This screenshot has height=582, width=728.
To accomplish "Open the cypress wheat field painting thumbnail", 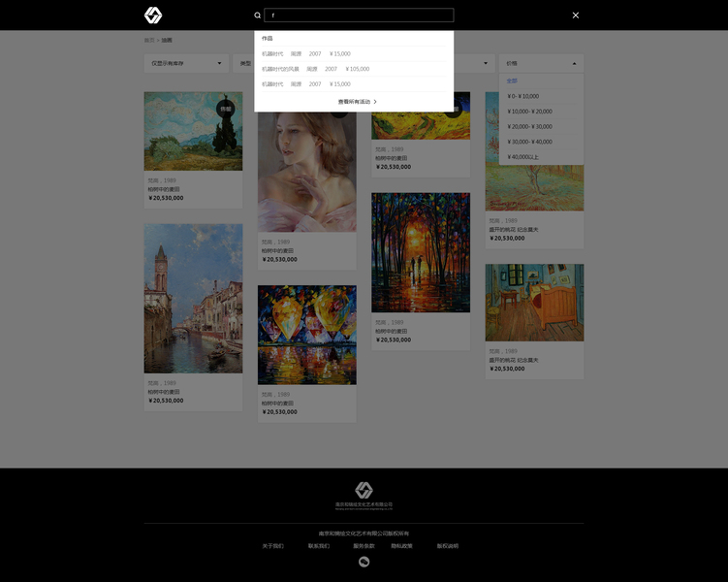I will pos(193,131).
